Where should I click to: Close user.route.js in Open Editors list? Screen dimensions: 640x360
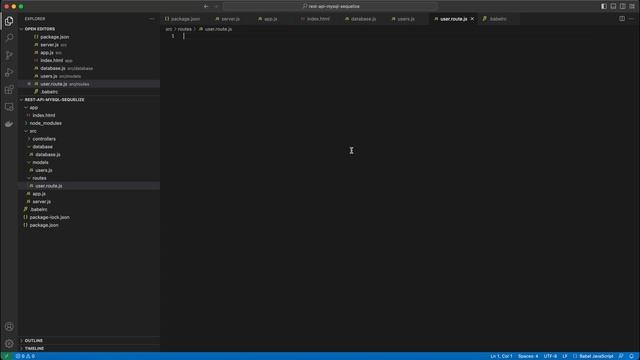29,84
